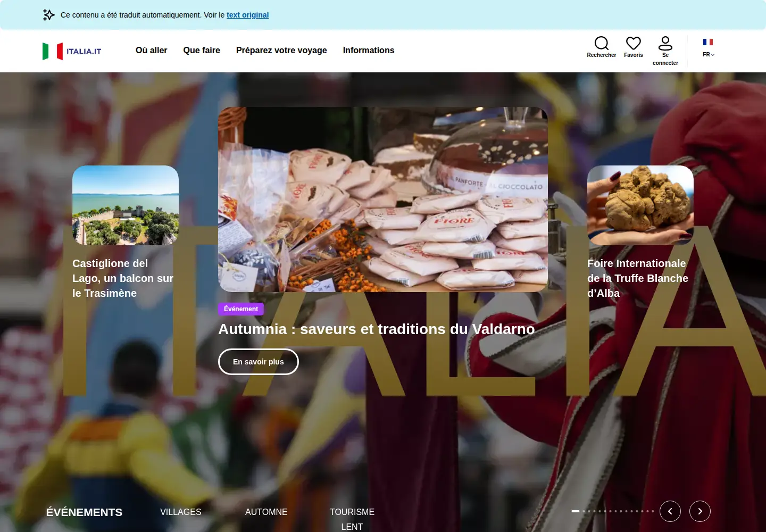The image size is (766, 532).
Task: Click the Castiglione del Lago thumbnail
Action: coord(126,205)
